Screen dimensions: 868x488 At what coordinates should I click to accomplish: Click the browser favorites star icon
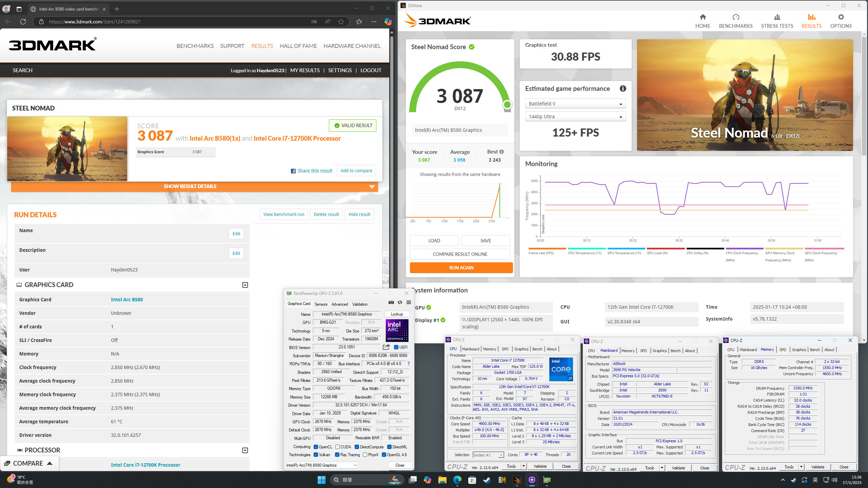coord(341,22)
